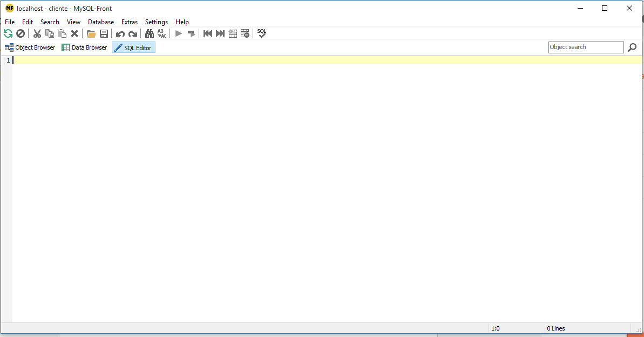Click the SQL checkmark icon
644x337 pixels.
(x=262, y=33)
